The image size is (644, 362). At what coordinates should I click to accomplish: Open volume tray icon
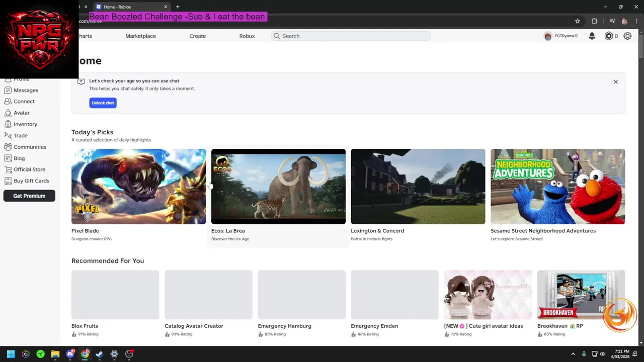point(602,354)
